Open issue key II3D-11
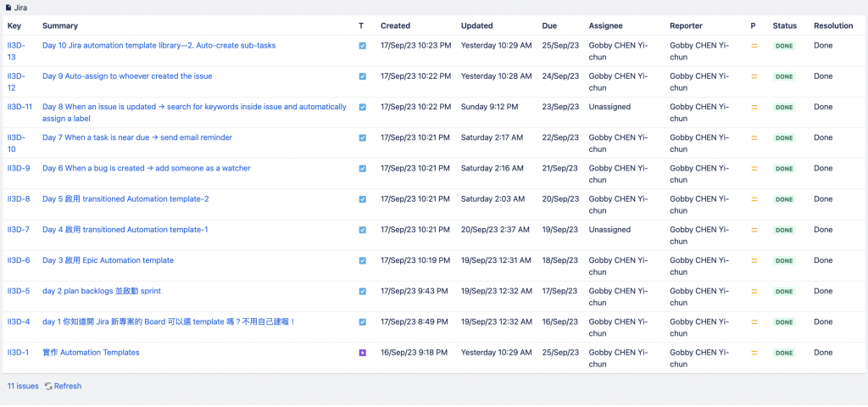 [19, 107]
